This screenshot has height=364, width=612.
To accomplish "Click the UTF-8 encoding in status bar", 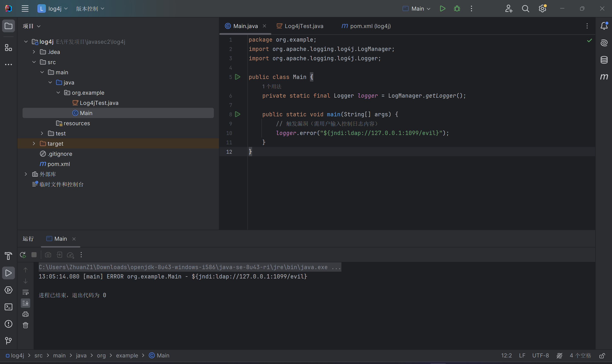I will pos(540,356).
